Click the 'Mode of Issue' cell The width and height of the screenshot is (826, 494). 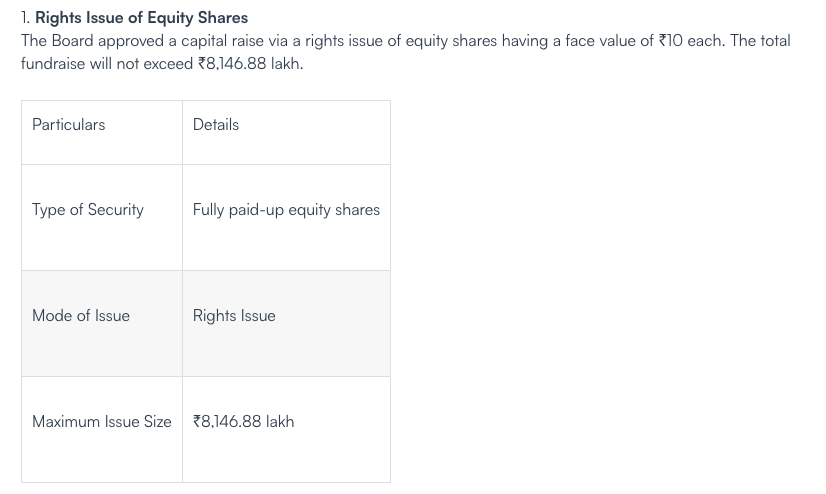(102, 324)
